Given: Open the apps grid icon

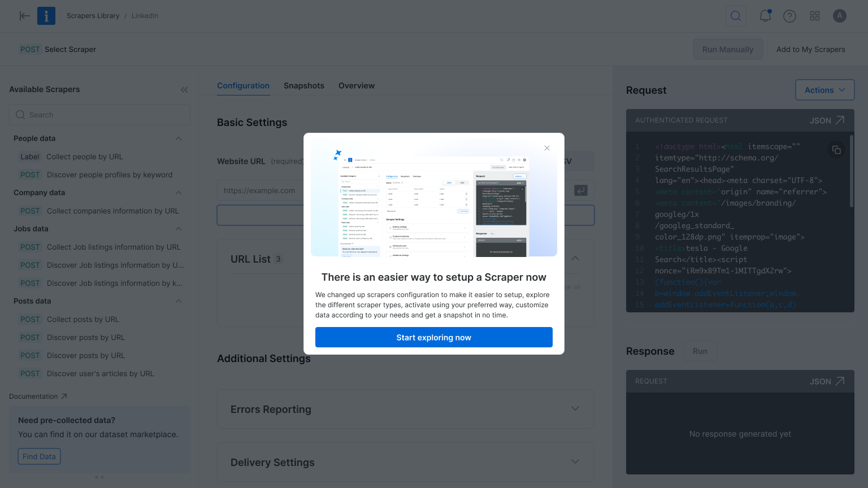Looking at the screenshot, I should pos(814,16).
